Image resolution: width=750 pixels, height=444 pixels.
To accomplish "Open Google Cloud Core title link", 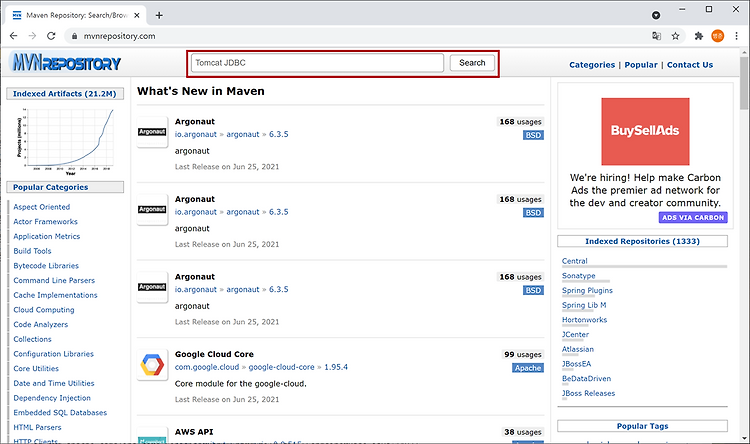I will (x=214, y=354).
